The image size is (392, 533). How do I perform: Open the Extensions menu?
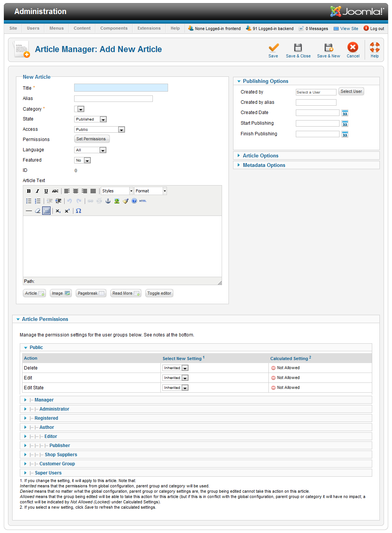coord(149,29)
